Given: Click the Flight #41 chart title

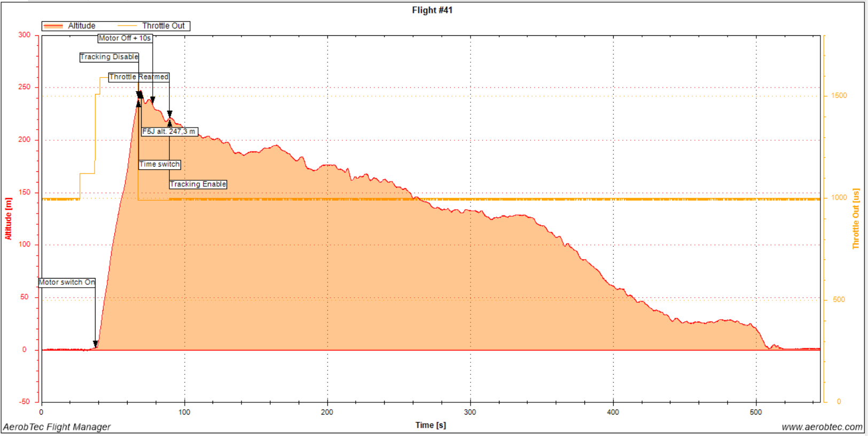Looking at the screenshot, I should (432, 10).
